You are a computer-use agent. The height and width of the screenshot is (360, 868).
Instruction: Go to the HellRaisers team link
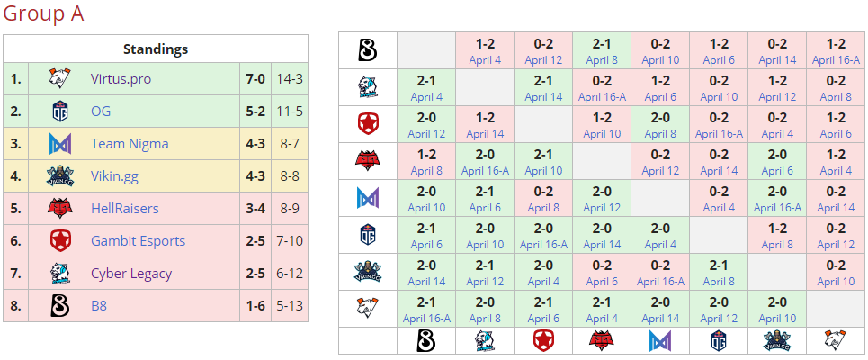[x=124, y=209]
